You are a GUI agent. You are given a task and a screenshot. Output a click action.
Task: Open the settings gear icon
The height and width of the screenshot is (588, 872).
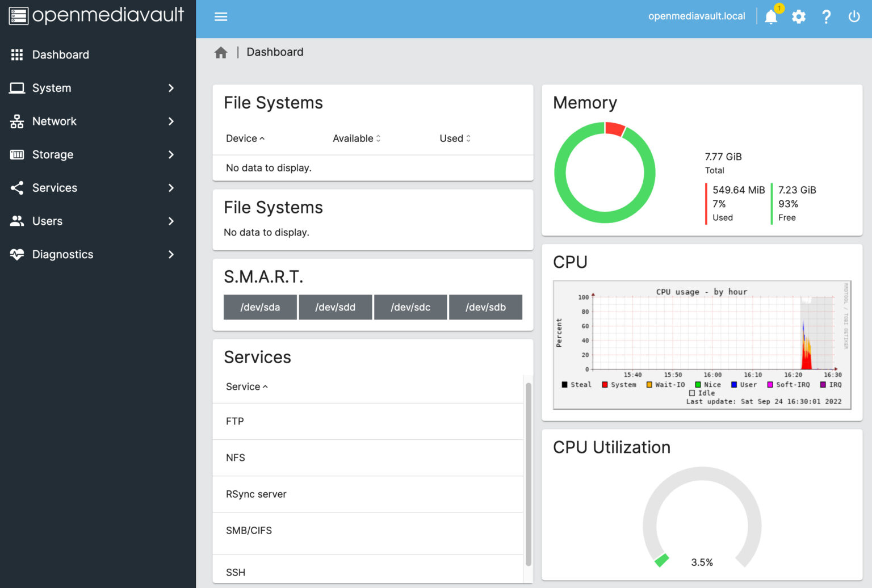[x=798, y=16]
